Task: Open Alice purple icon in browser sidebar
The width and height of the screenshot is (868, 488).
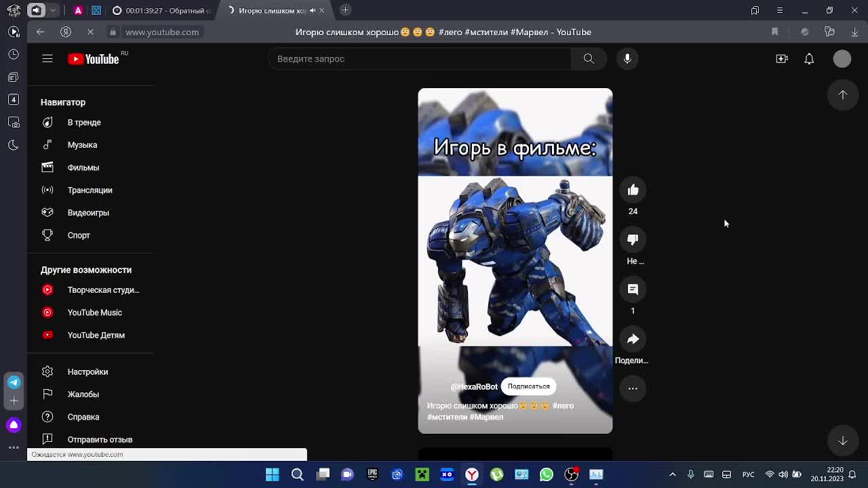Action: [x=14, y=425]
